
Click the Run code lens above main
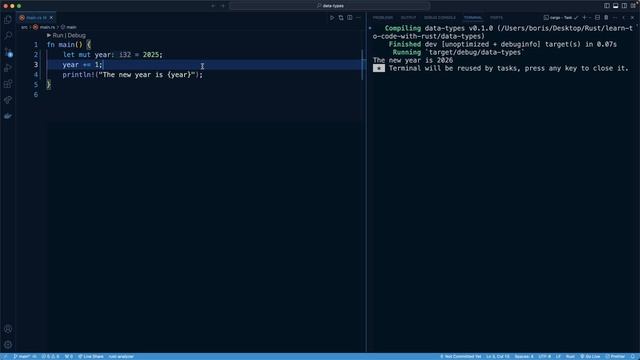(x=58, y=36)
